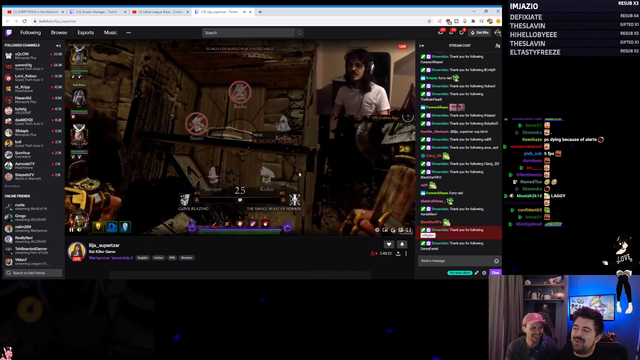The width and height of the screenshot is (640, 360).
Task: Open chat settings gear icon
Action: (x=484, y=273)
